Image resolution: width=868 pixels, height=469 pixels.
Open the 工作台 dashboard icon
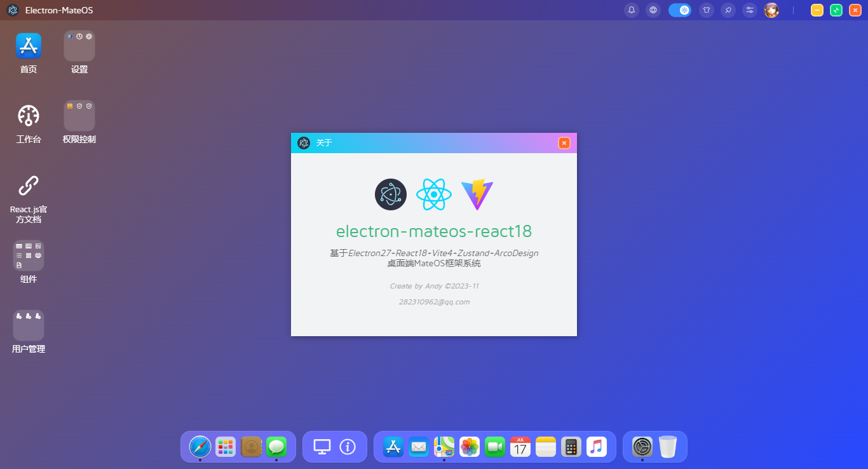click(x=29, y=116)
